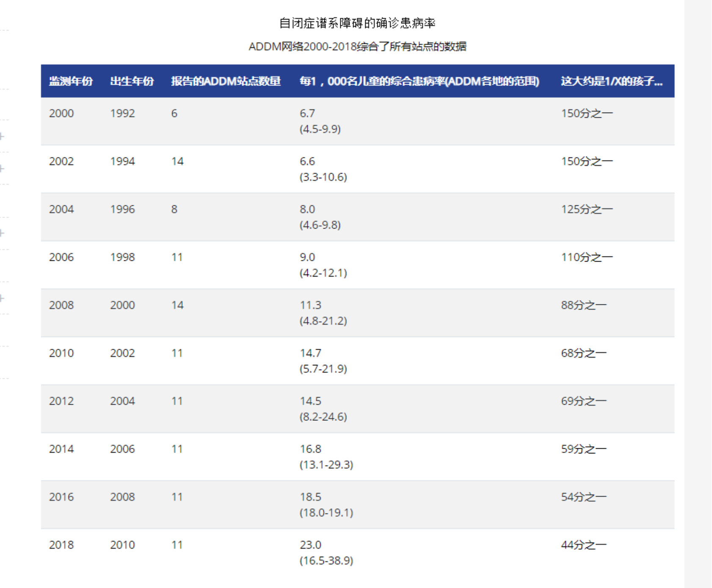
Task: Select the range (4.8-21.2) text
Action: [x=323, y=321]
